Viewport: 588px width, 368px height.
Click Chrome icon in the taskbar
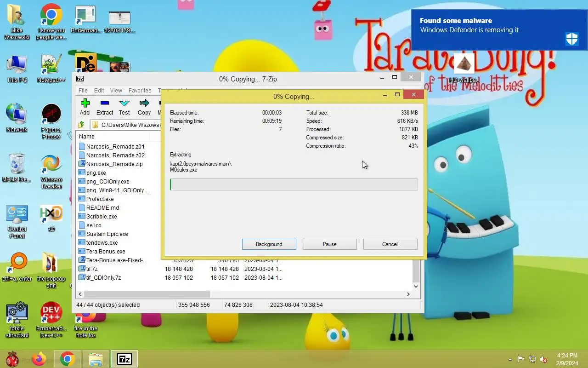[68, 359]
